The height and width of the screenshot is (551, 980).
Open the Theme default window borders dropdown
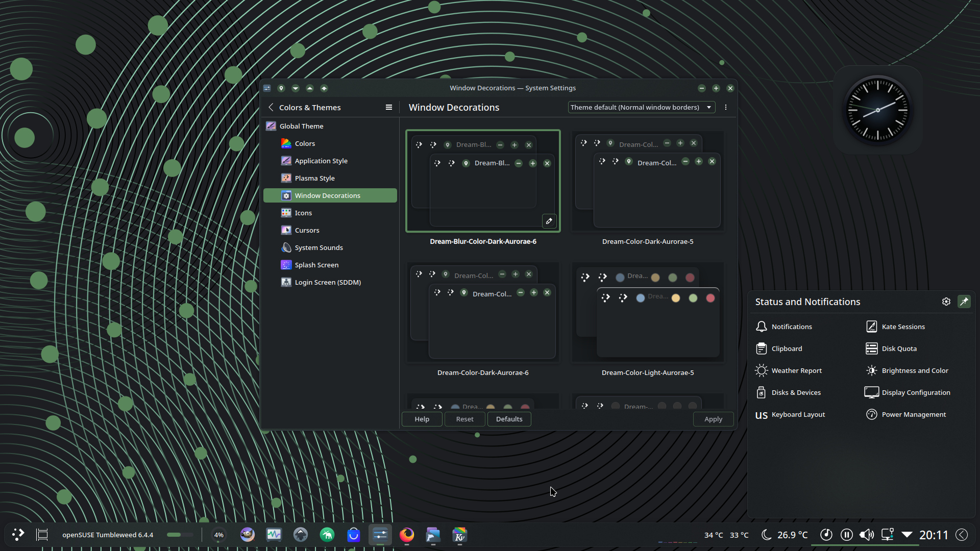tap(642, 107)
